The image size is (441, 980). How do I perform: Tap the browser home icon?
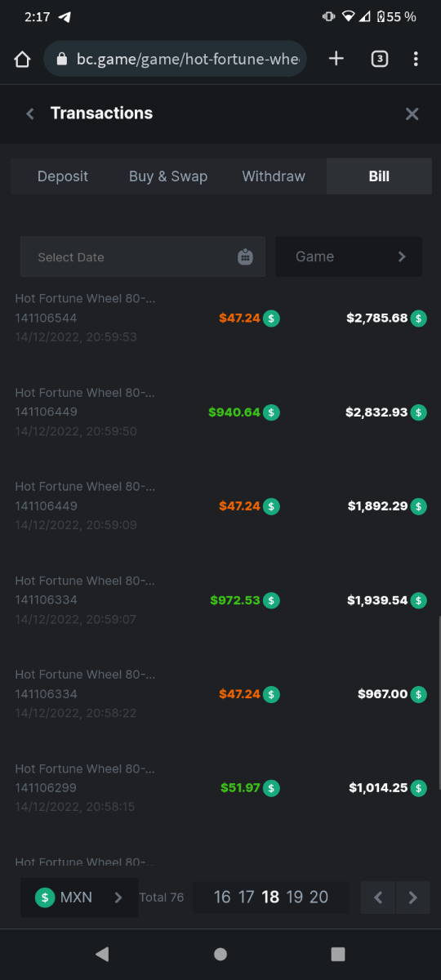[22, 60]
